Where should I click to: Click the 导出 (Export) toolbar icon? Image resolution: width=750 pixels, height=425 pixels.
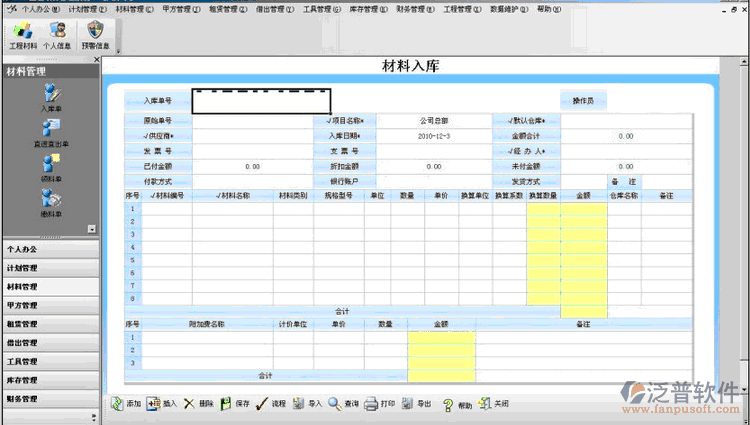tap(408, 403)
